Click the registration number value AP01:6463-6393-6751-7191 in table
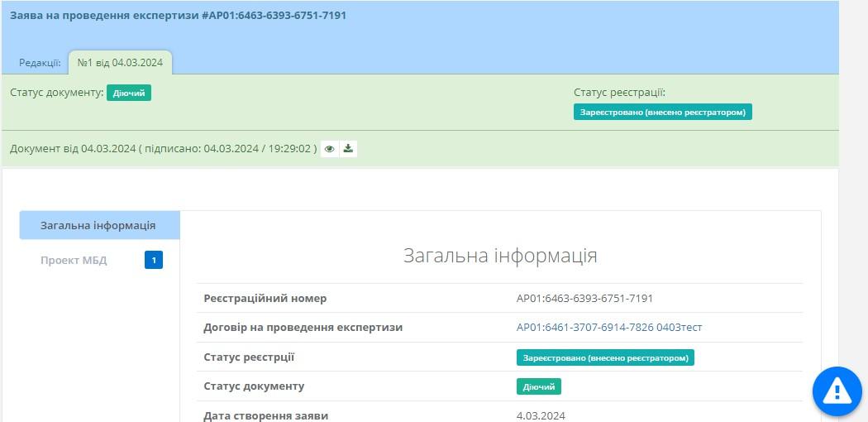The image size is (868, 422). pyautogui.click(x=584, y=299)
